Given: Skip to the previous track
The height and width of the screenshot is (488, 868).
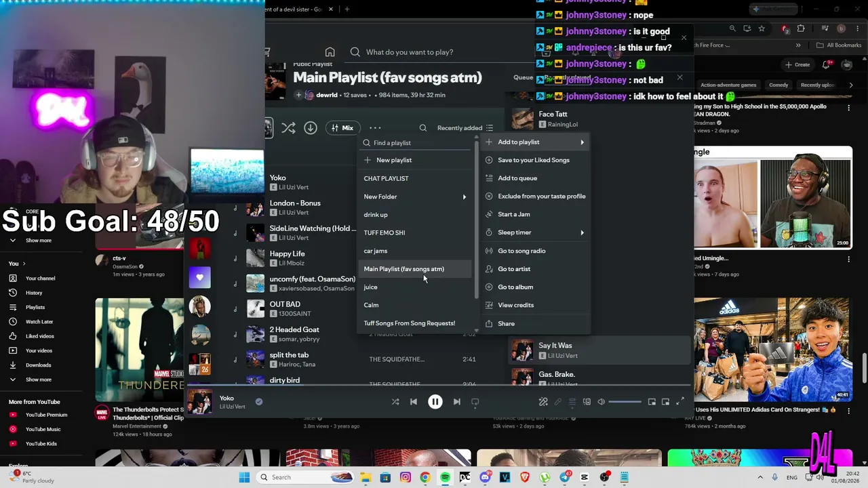Looking at the screenshot, I should 414,402.
